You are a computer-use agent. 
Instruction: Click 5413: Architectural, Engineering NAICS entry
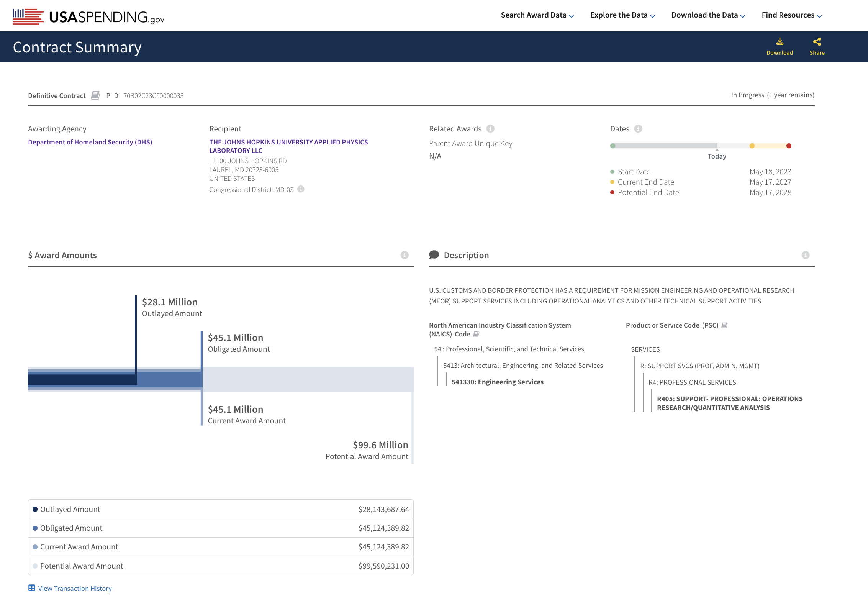click(x=523, y=366)
